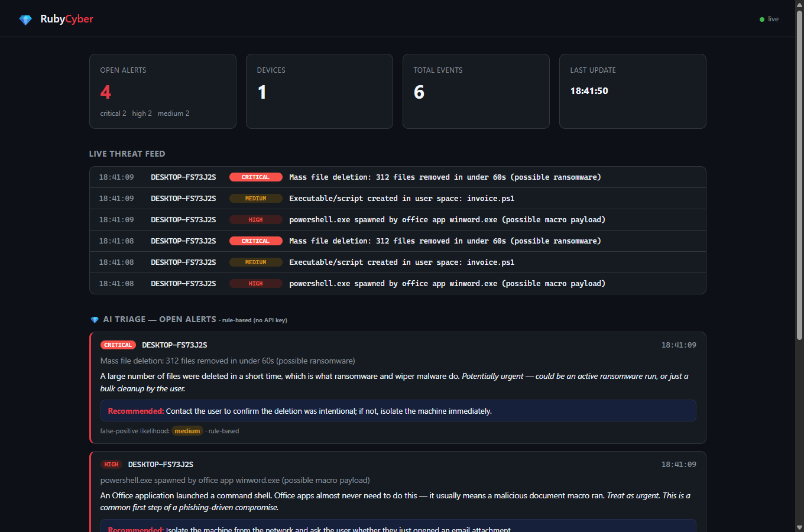This screenshot has height=532, width=804.
Task: Click the scrollbar down arrow
Action: click(799, 527)
